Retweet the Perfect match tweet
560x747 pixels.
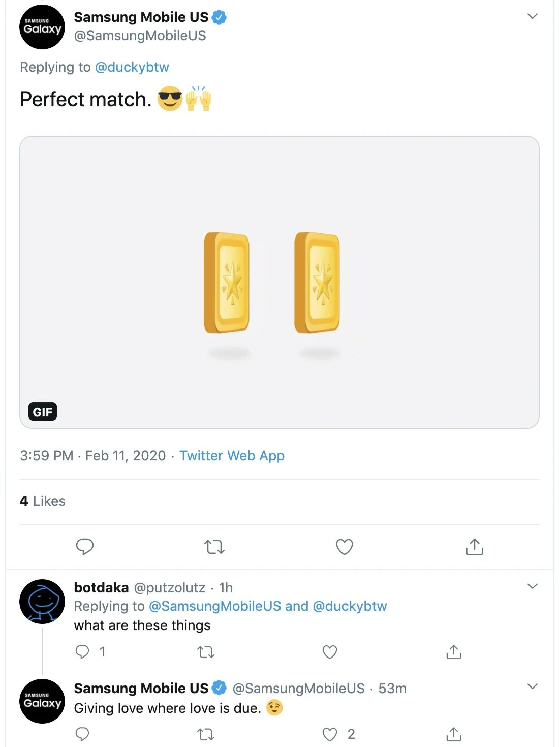[x=214, y=547]
